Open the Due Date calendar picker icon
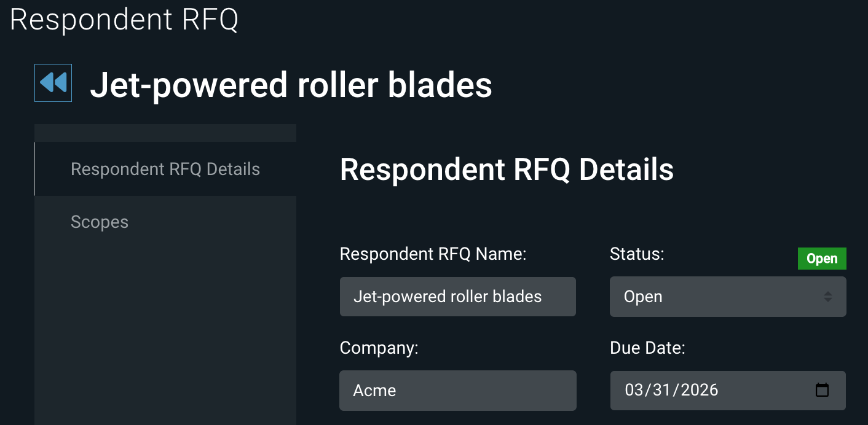This screenshot has width=868, height=425. (x=822, y=390)
